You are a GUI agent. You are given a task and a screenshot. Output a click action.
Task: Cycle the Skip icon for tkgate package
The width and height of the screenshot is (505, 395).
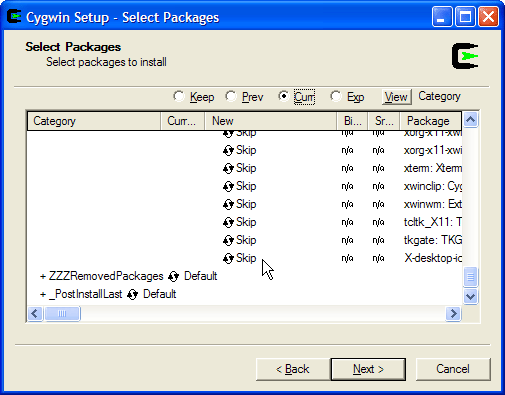point(228,241)
